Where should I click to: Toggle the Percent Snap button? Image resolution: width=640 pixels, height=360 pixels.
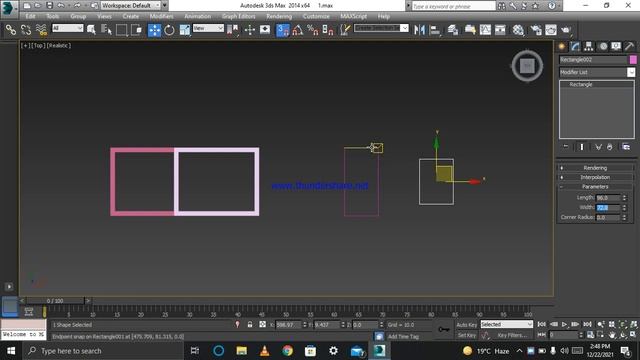tap(313, 30)
